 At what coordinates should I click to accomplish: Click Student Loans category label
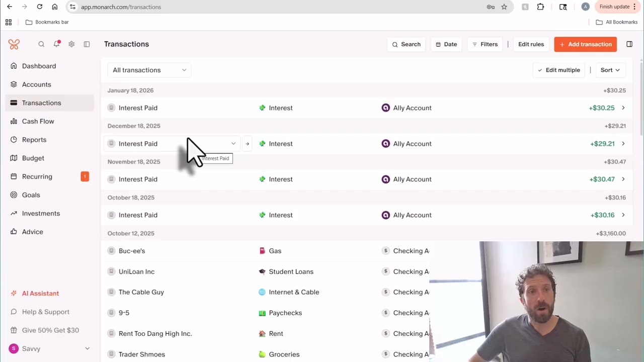291,271
